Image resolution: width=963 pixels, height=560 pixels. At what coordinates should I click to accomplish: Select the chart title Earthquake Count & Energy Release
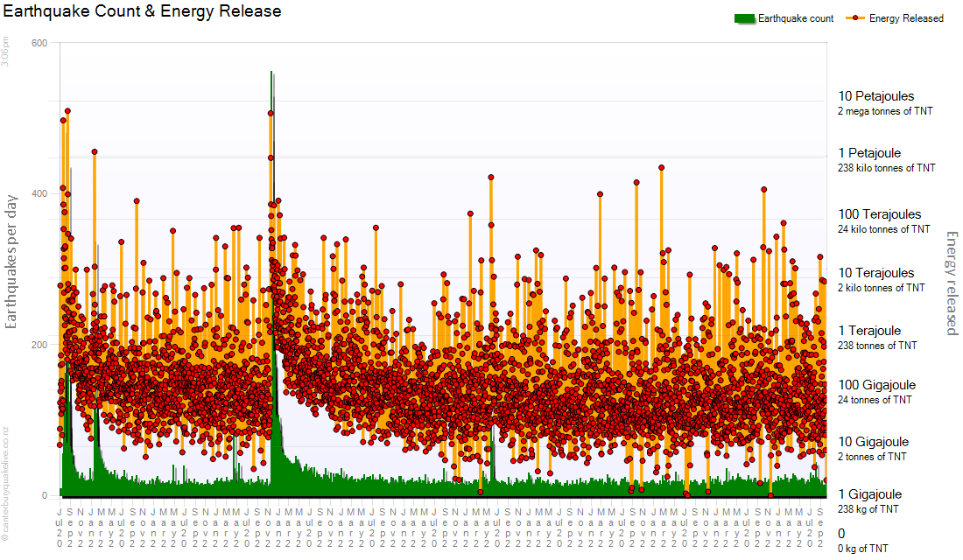pos(143,11)
